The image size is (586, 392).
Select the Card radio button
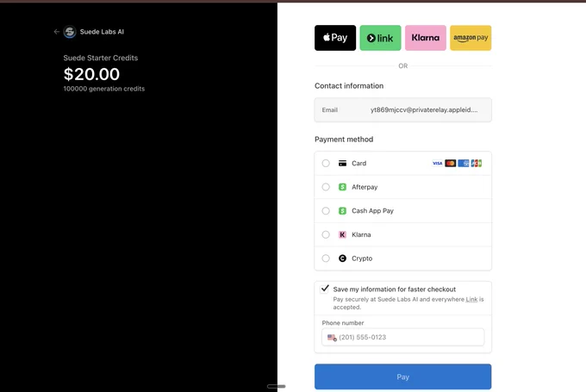pos(326,164)
